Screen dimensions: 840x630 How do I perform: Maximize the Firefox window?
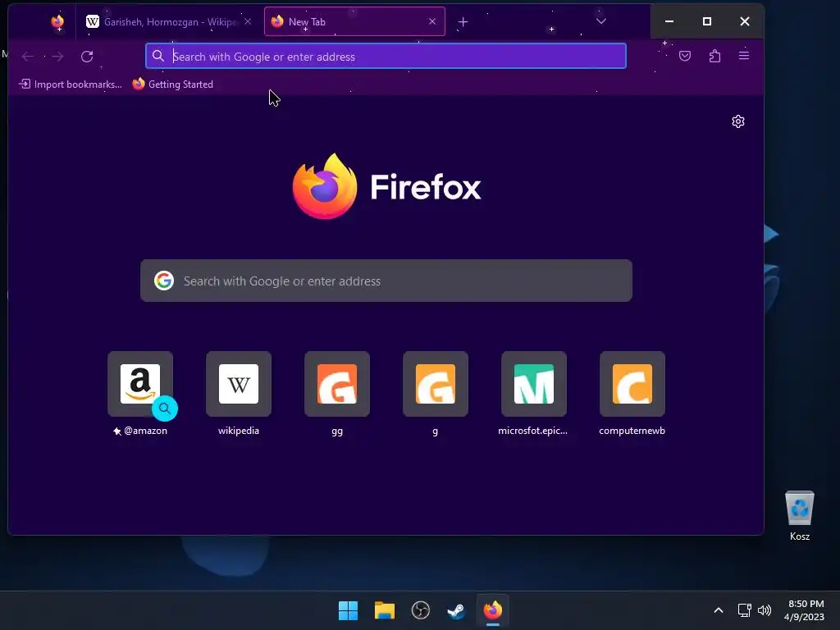coord(707,21)
